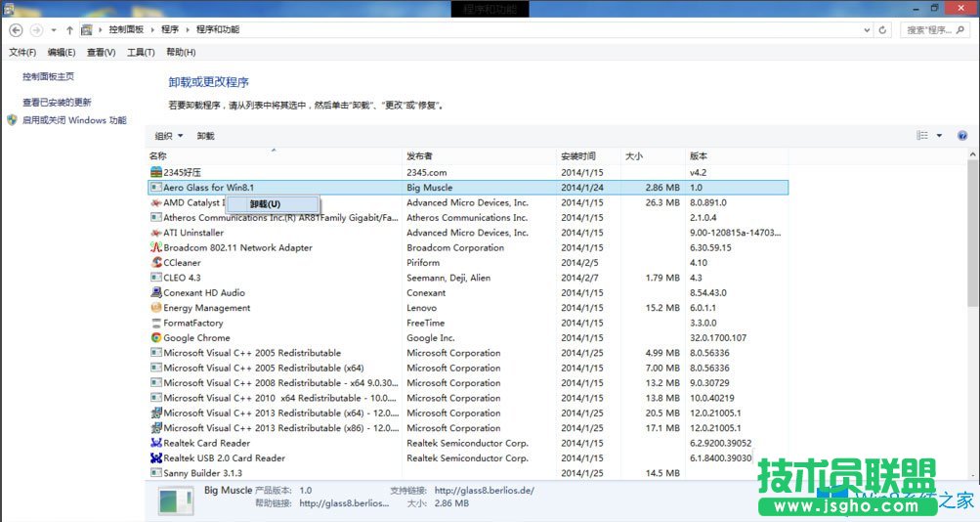Click the 控制面板 breadcrumb
The height and width of the screenshot is (522, 980).
point(126,29)
